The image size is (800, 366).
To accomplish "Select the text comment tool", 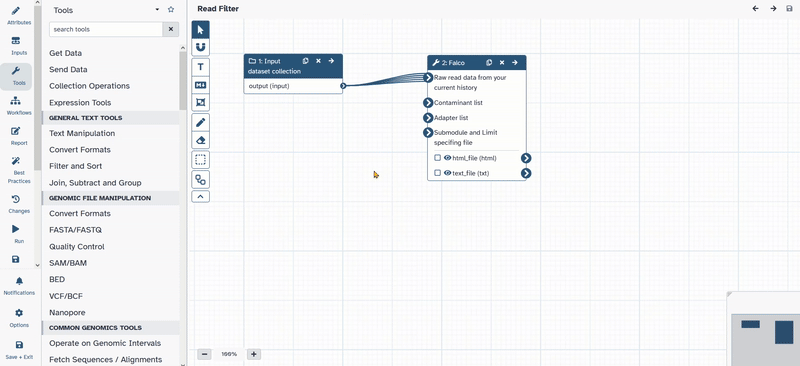I will tap(201, 66).
